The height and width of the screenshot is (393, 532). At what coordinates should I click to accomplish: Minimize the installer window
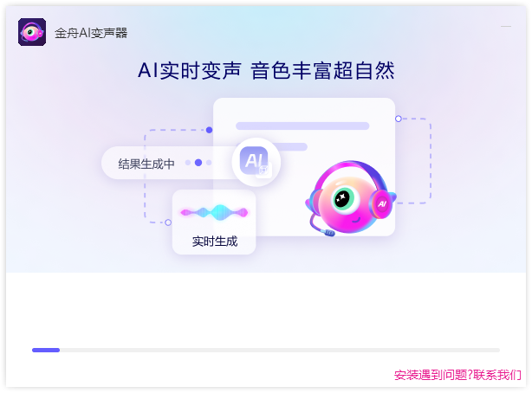(x=506, y=26)
